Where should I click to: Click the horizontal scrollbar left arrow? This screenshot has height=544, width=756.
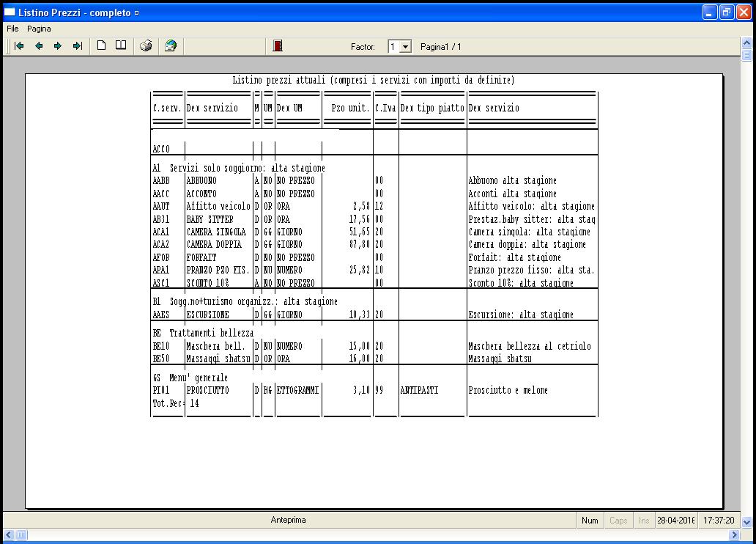pyautogui.click(x=9, y=534)
